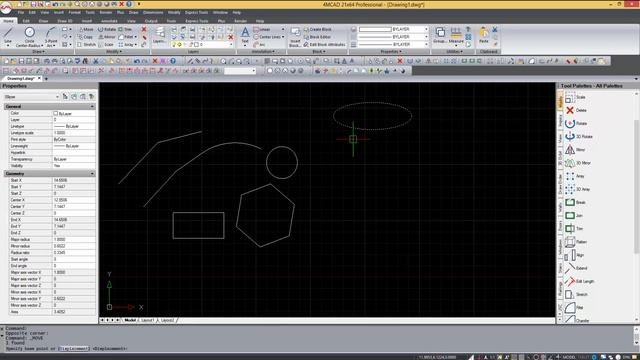The image size is (640, 360).
Task: Open the File menu
Action: click(21, 13)
